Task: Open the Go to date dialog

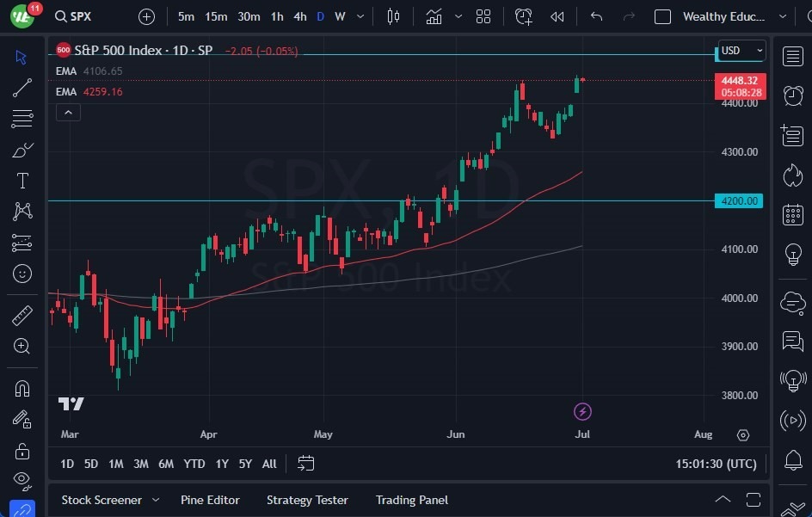Action: tap(305, 464)
